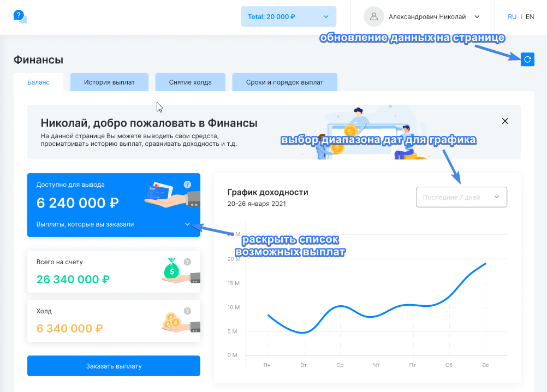
Task: Open Александрович Николай account menu
Action: 434,17
